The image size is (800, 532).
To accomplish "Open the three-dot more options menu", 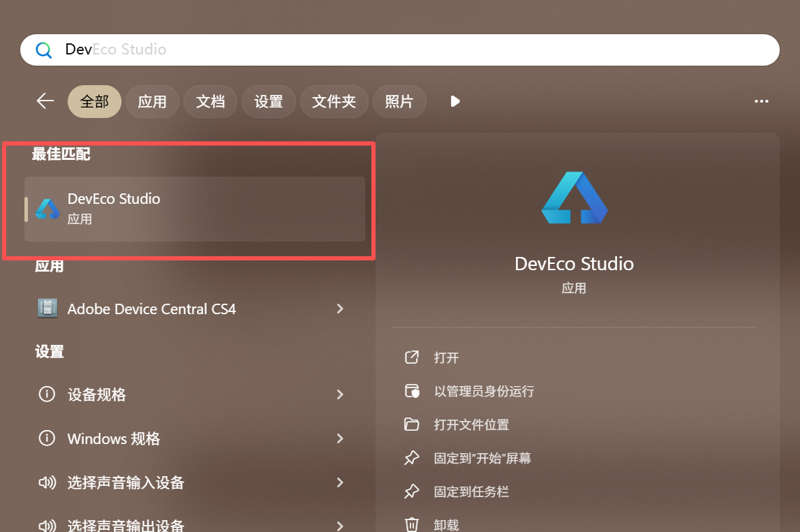I will click(x=761, y=101).
